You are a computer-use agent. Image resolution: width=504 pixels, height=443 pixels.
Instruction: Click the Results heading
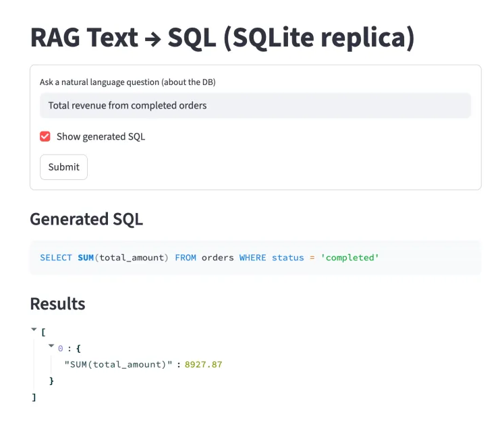click(57, 303)
